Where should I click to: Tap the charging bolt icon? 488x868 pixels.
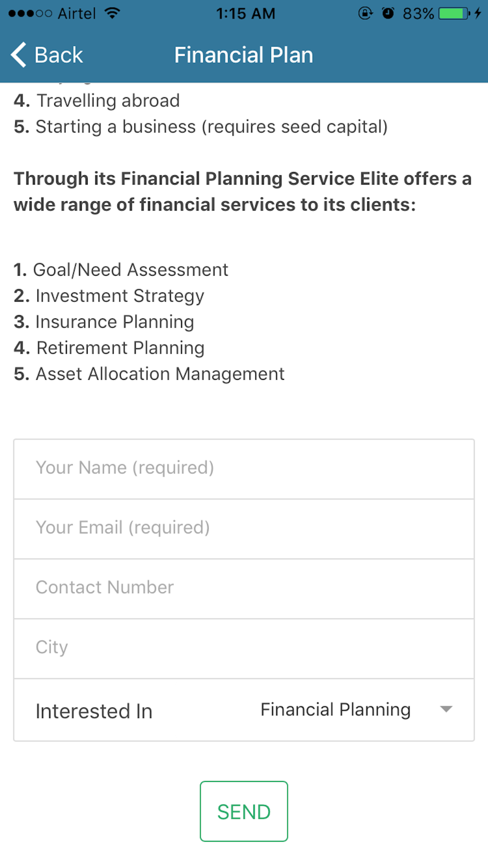[x=478, y=13]
